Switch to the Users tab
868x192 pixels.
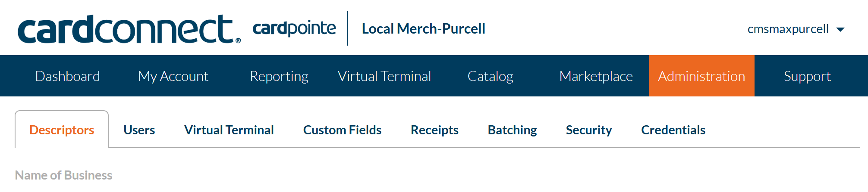[139, 130]
